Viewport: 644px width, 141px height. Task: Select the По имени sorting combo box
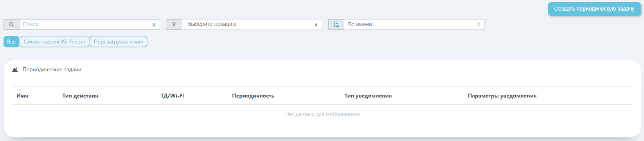click(414, 24)
